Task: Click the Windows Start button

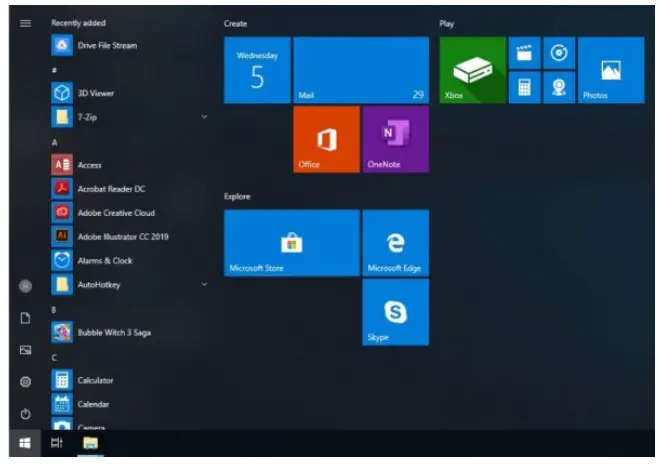Action: tap(25, 443)
